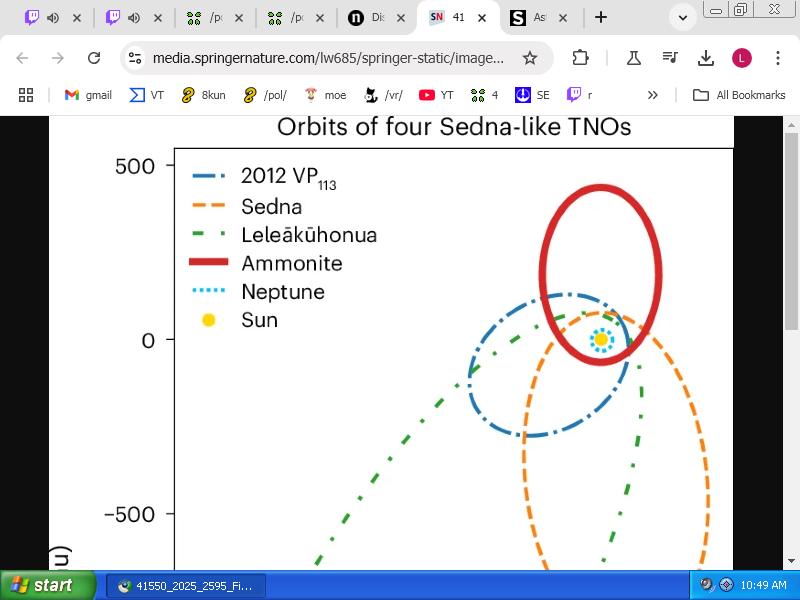Viewport: 800px width, 600px height.
Task: Open the profile avatar labeled L
Action: [x=741, y=58]
